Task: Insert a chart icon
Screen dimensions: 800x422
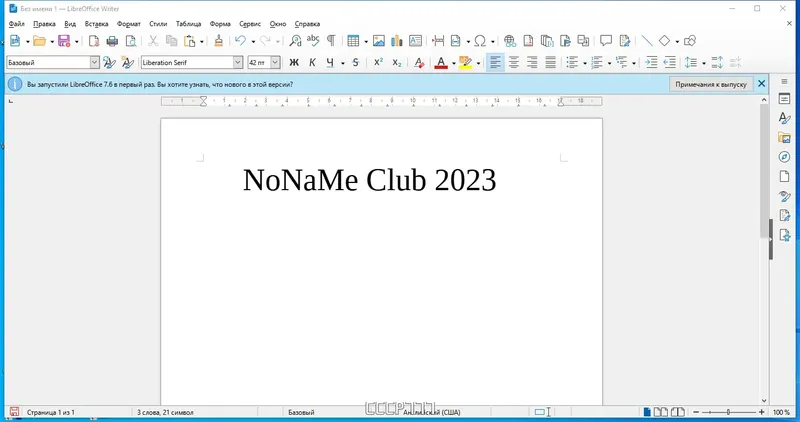Action: [x=397, y=41]
